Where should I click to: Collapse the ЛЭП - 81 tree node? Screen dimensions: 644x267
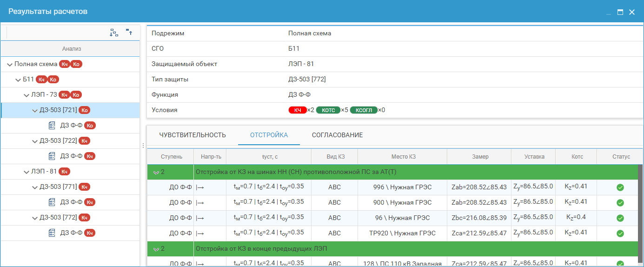[x=27, y=172]
